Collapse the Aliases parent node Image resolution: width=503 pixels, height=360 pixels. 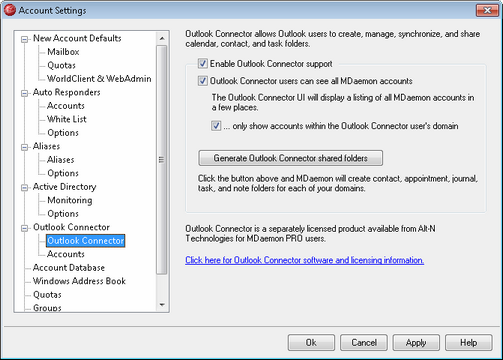24,147
